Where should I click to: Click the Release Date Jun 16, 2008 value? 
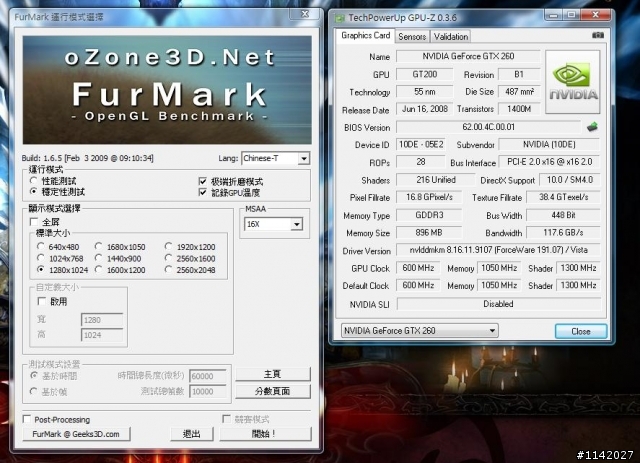424,109
